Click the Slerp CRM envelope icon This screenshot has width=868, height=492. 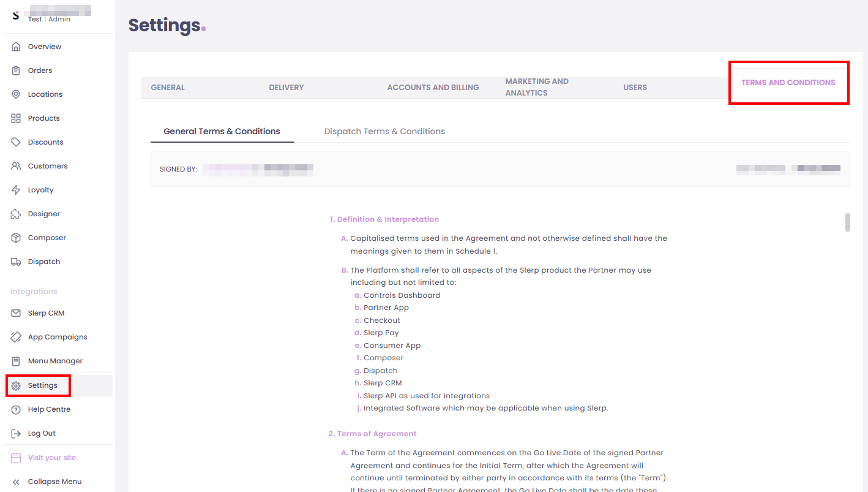click(16, 313)
